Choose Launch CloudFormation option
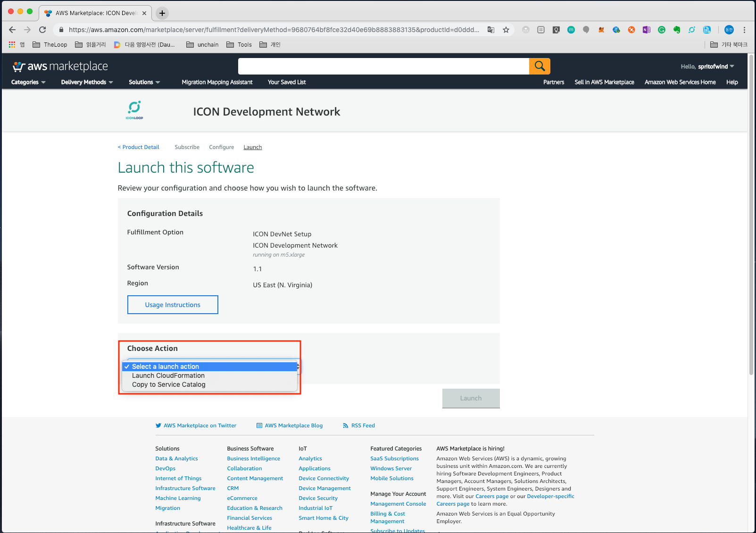The width and height of the screenshot is (756, 533). tap(209, 375)
